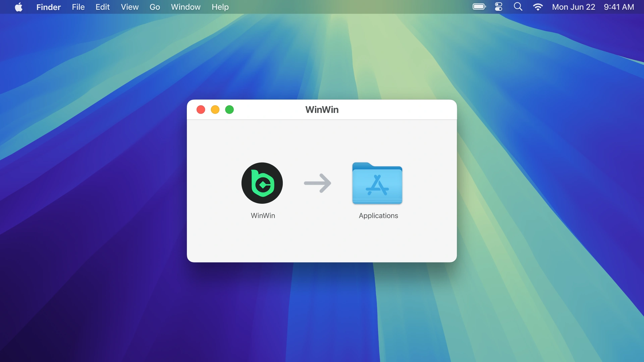Click the gray arrow between WinWin and Applications
This screenshot has height=362, width=644.
(318, 183)
